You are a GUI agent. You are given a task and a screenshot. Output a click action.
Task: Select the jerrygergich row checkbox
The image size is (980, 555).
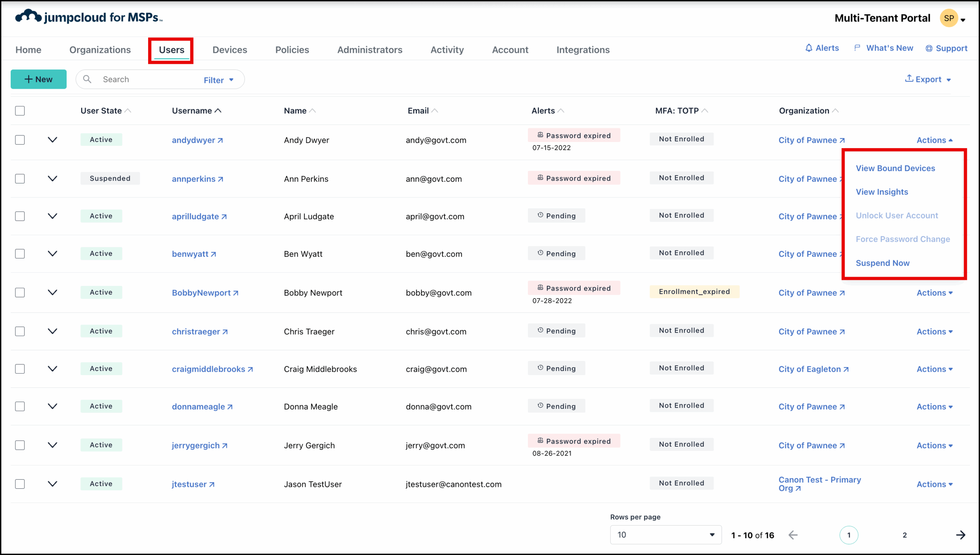point(20,445)
